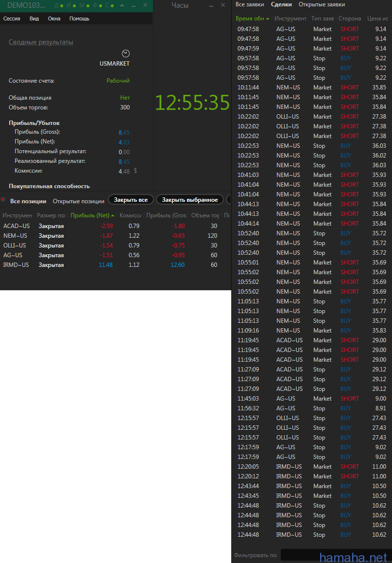Image resolution: width=392 pixels, height=563 pixels.
Task: Select the Открытые позиции tab
Action: [79, 201]
